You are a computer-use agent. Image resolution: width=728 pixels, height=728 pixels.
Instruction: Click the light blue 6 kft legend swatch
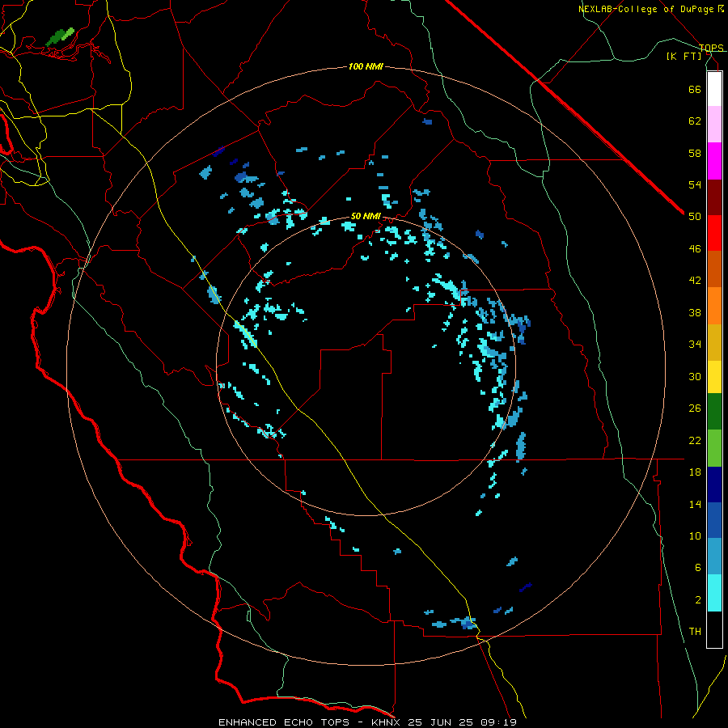[714, 557]
